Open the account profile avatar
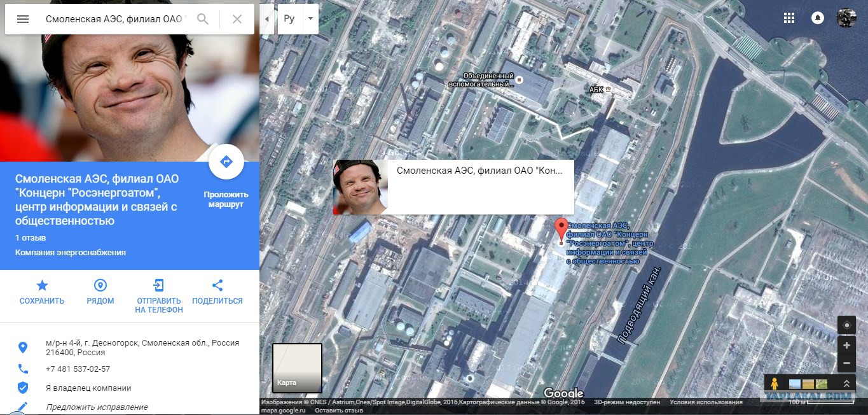 click(x=846, y=18)
